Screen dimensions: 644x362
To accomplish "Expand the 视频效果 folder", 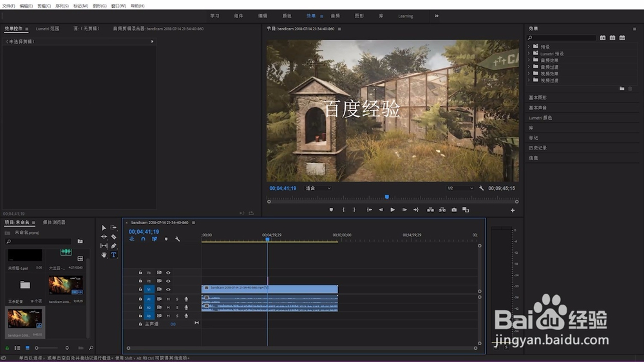I will [x=529, y=73].
